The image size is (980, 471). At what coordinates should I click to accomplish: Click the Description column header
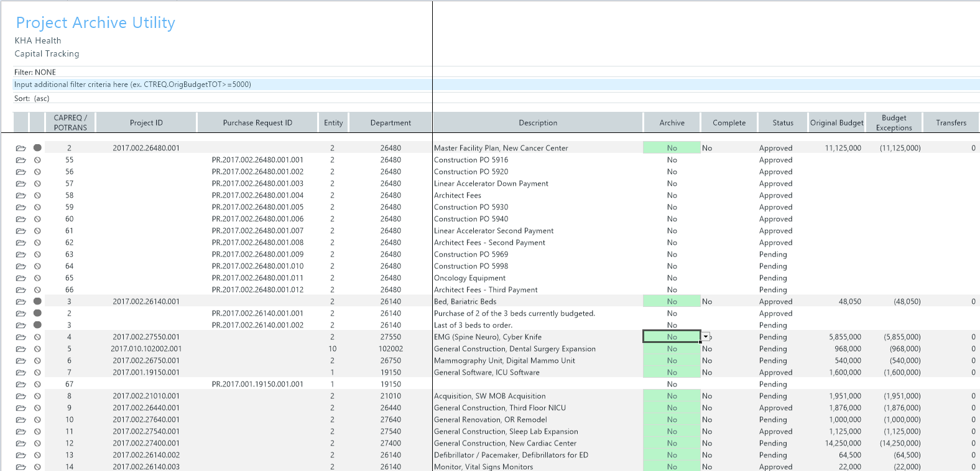538,123
